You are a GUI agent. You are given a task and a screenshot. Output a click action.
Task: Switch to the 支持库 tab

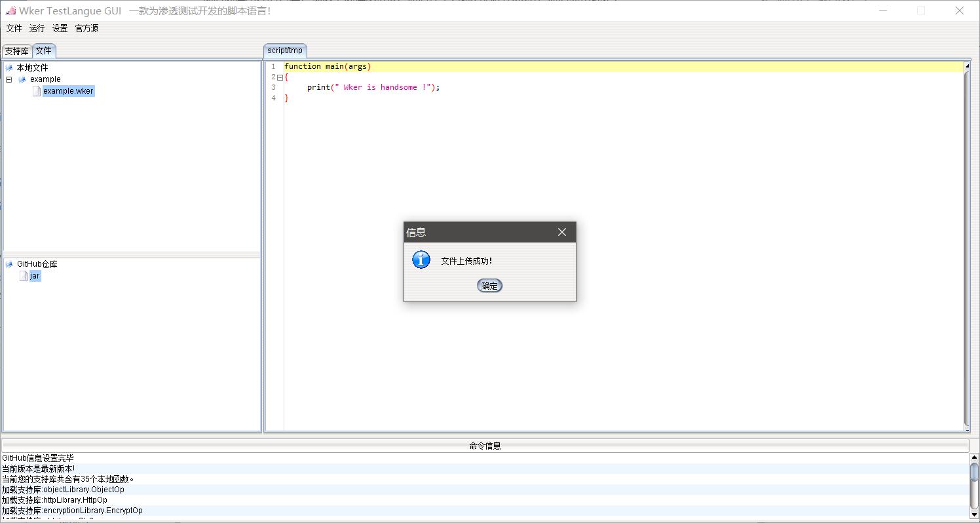click(16, 51)
